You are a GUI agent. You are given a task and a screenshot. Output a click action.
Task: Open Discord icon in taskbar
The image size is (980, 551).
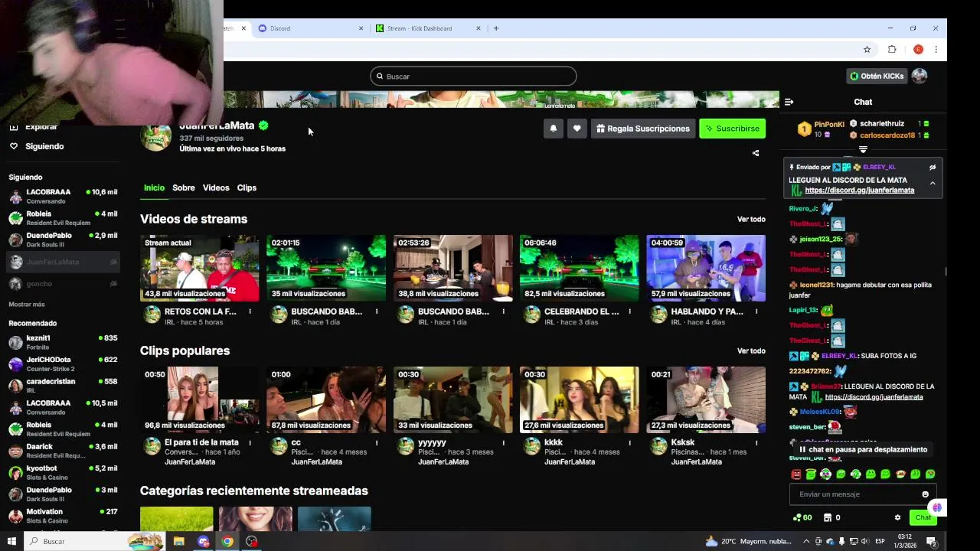coord(203,541)
